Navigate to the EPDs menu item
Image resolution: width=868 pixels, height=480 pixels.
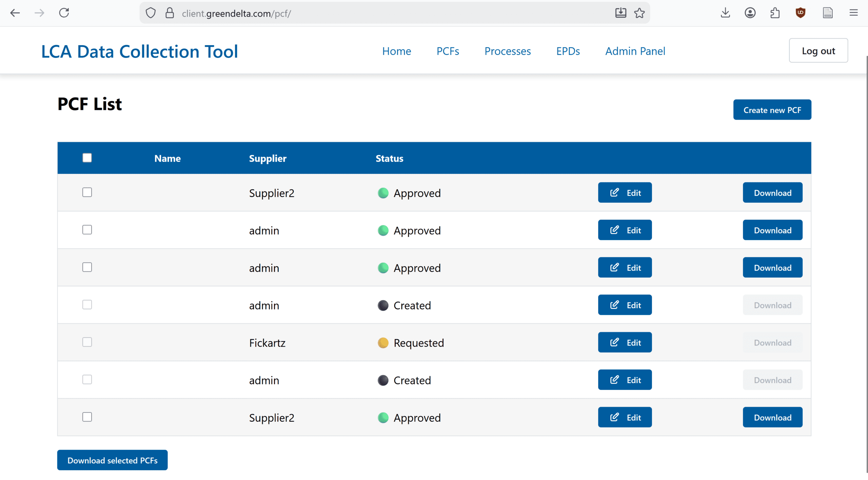(x=568, y=51)
